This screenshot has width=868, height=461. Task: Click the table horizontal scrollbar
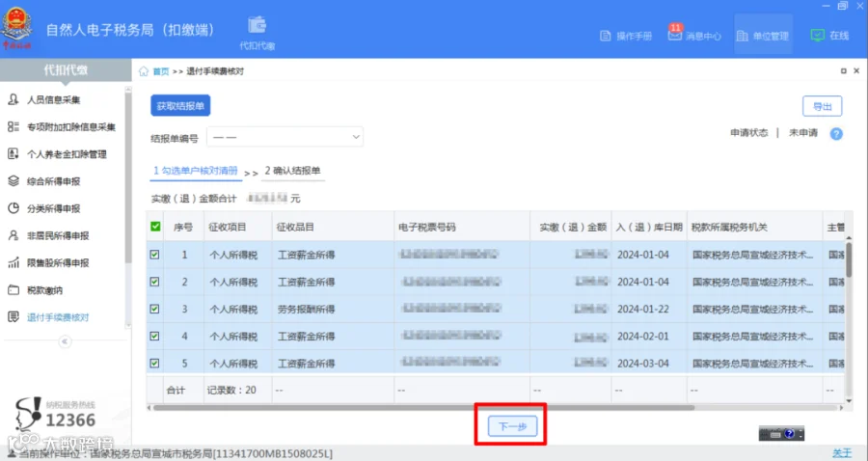coord(423,408)
